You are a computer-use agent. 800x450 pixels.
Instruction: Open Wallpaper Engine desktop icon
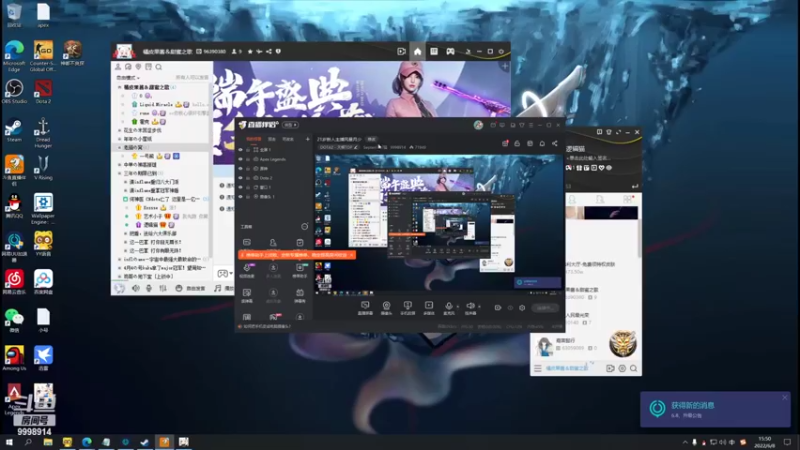[43, 209]
